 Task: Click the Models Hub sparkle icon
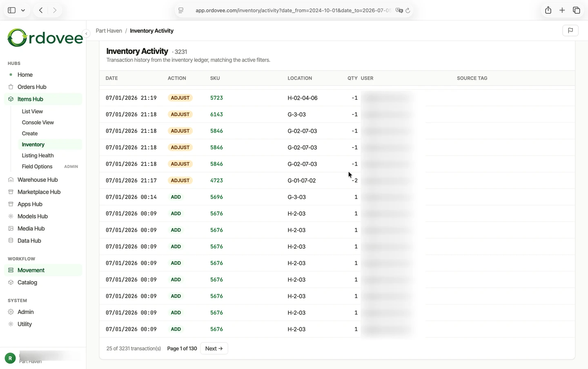(11, 217)
